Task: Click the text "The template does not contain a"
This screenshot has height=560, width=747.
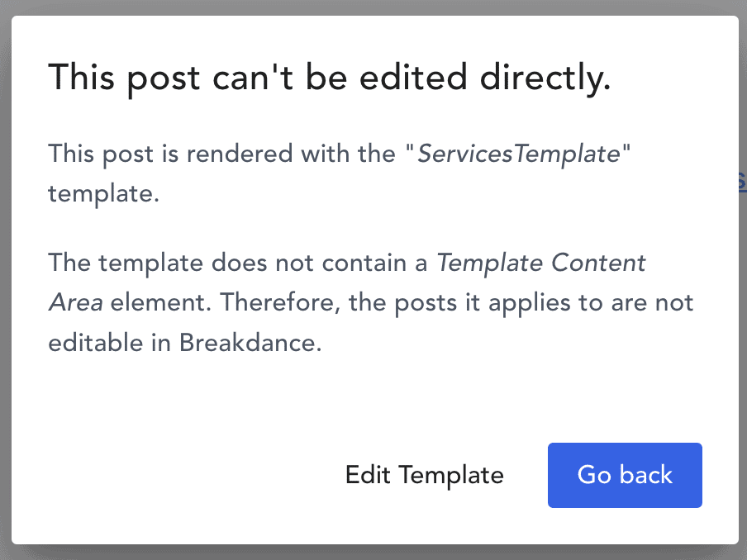Action: coord(238,263)
